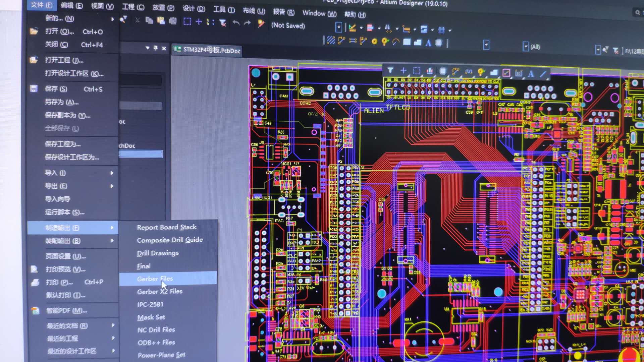This screenshot has height=362, width=644.
Task: Click the highlighted file in project panel
Action: click(141, 154)
